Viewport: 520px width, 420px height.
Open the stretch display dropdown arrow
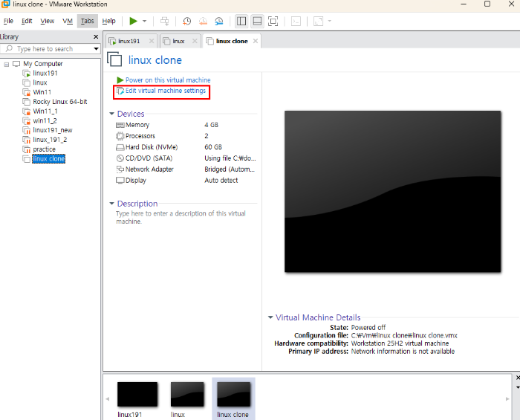pyautogui.click(x=330, y=22)
